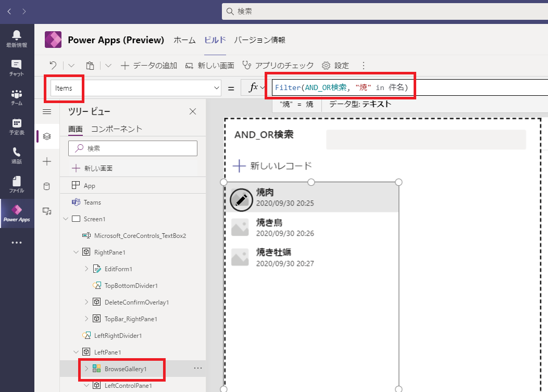Click the image placeholder of 焼き鳥
This screenshot has height=392, width=548.
pos(240,227)
